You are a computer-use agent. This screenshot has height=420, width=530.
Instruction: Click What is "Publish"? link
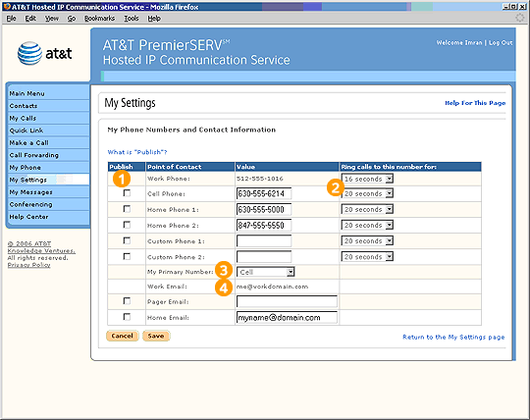tap(137, 152)
